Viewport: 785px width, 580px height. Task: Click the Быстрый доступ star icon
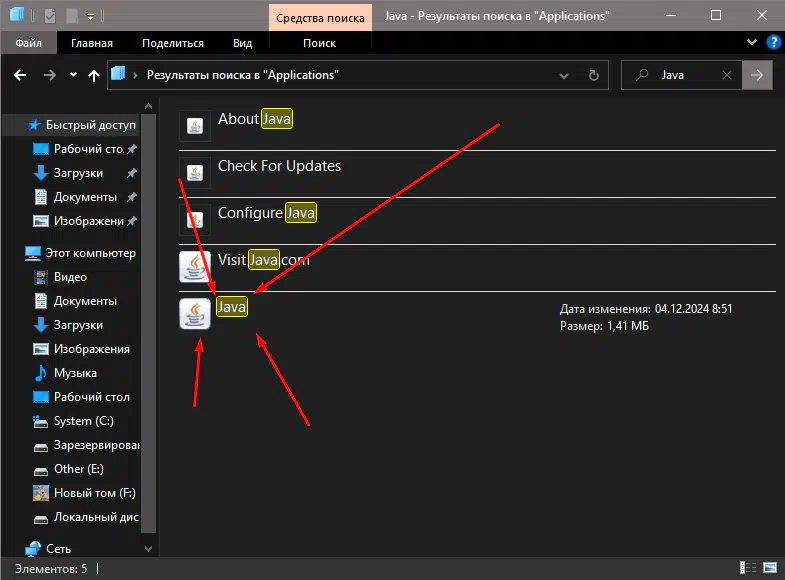pos(34,125)
